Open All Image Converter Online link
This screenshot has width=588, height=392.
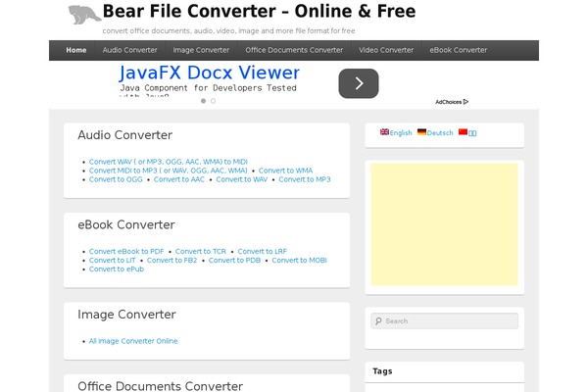coord(133,341)
